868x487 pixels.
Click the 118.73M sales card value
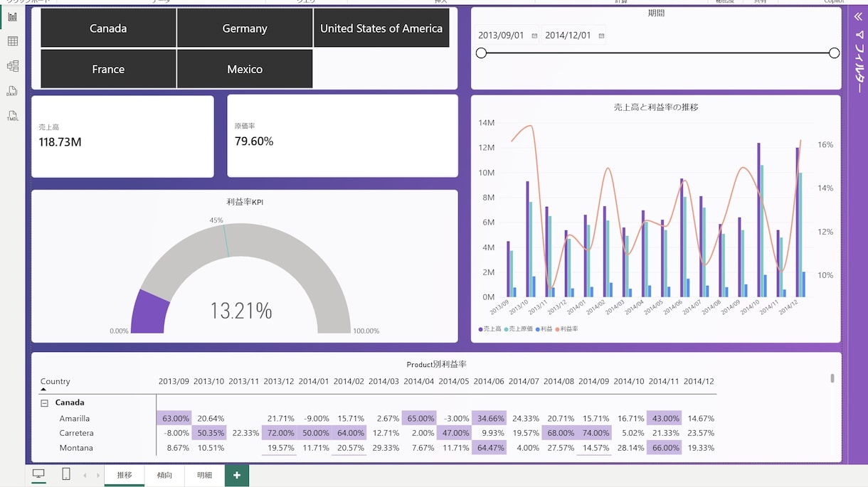coord(60,142)
